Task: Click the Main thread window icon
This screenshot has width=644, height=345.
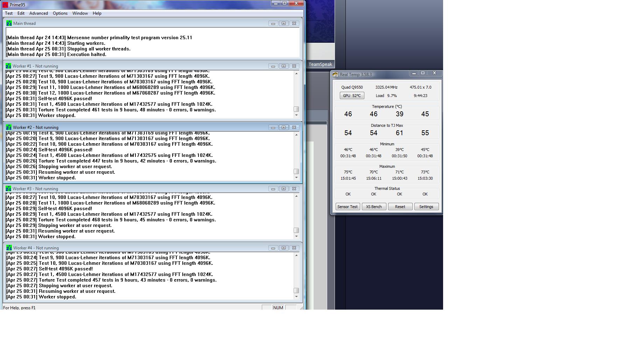Action: pyautogui.click(x=9, y=23)
